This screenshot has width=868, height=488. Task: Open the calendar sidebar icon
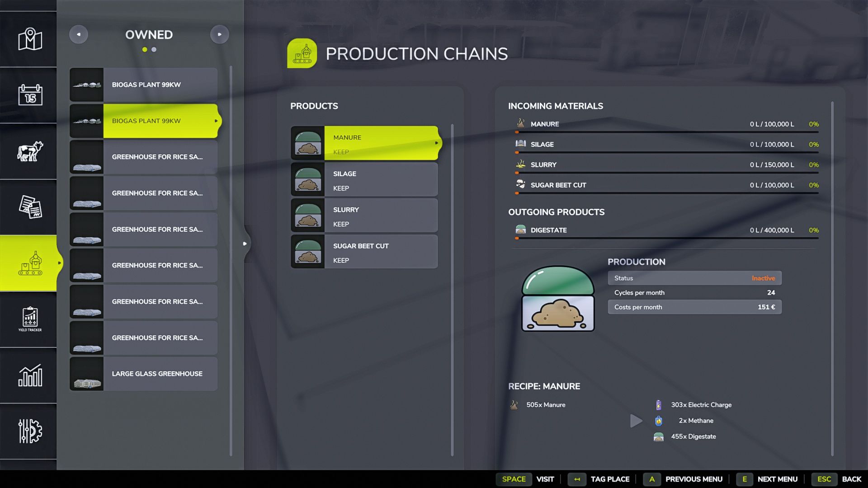tap(30, 95)
